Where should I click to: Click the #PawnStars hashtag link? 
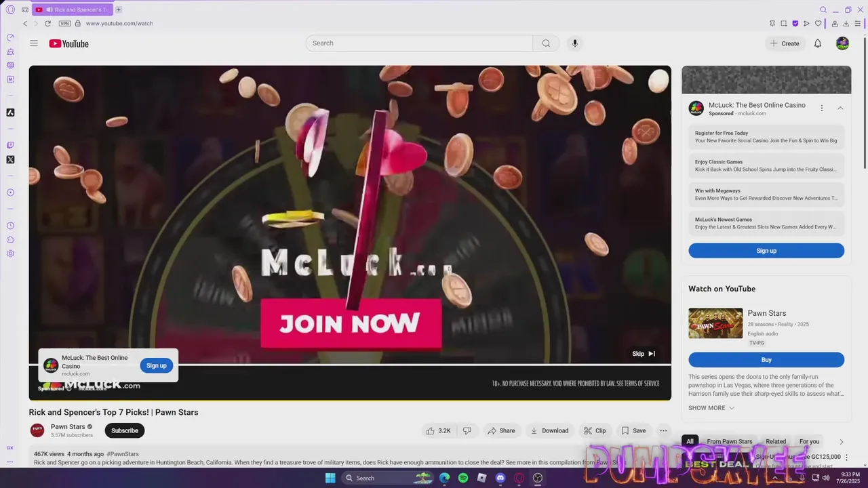coord(123,454)
